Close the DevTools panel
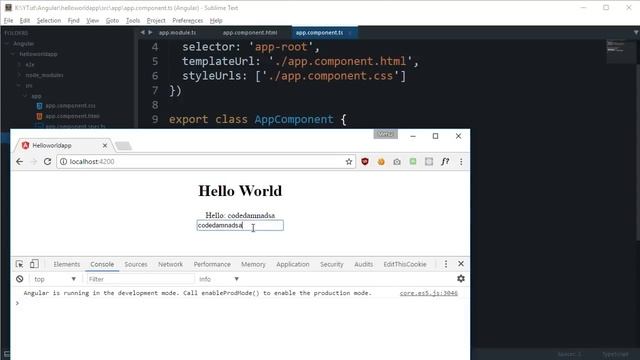This screenshot has width=640, height=360. (x=461, y=264)
